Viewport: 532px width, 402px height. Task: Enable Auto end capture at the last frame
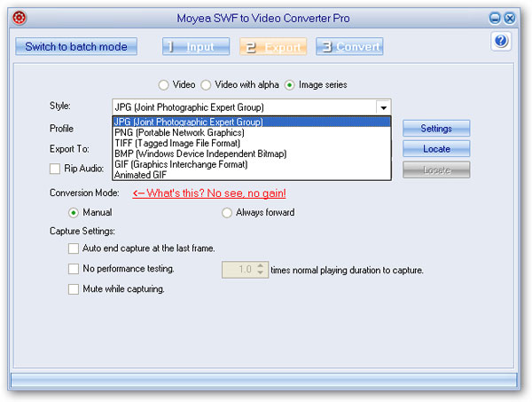[x=74, y=248]
